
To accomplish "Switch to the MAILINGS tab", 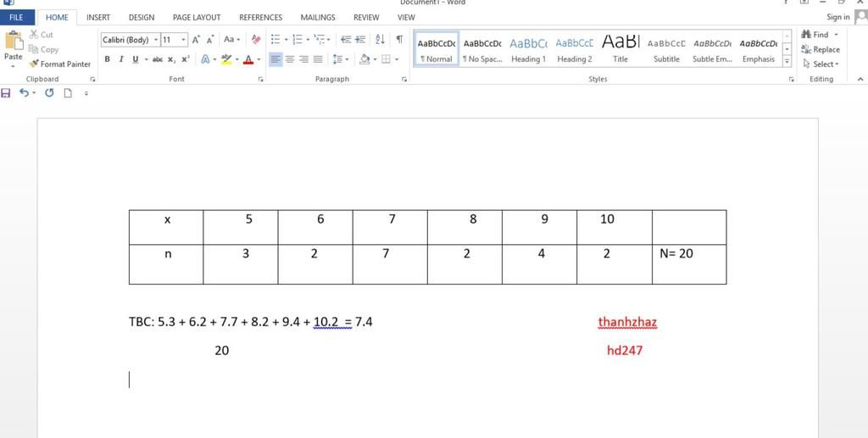I will coord(318,18).
